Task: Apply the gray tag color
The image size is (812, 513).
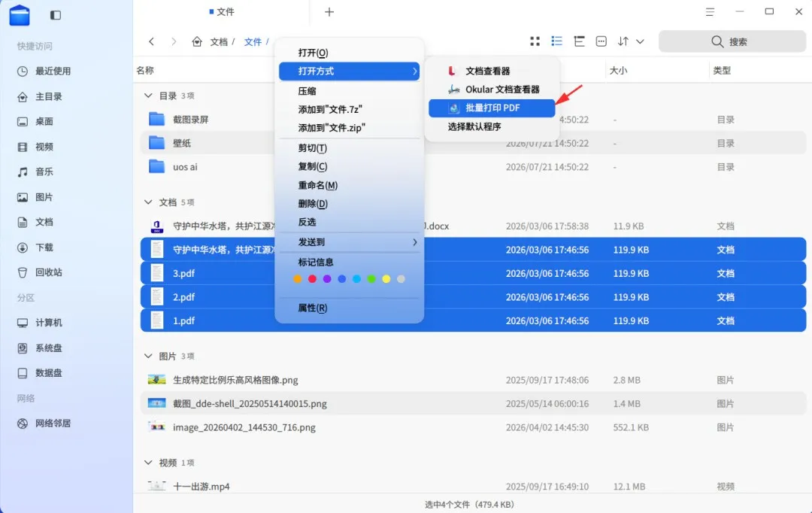Action: [401, 279]
